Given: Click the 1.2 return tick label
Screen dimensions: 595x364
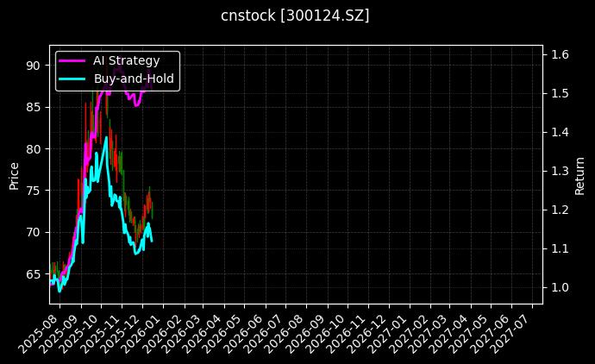Looking at the screenshot, I should pos(561,210).
